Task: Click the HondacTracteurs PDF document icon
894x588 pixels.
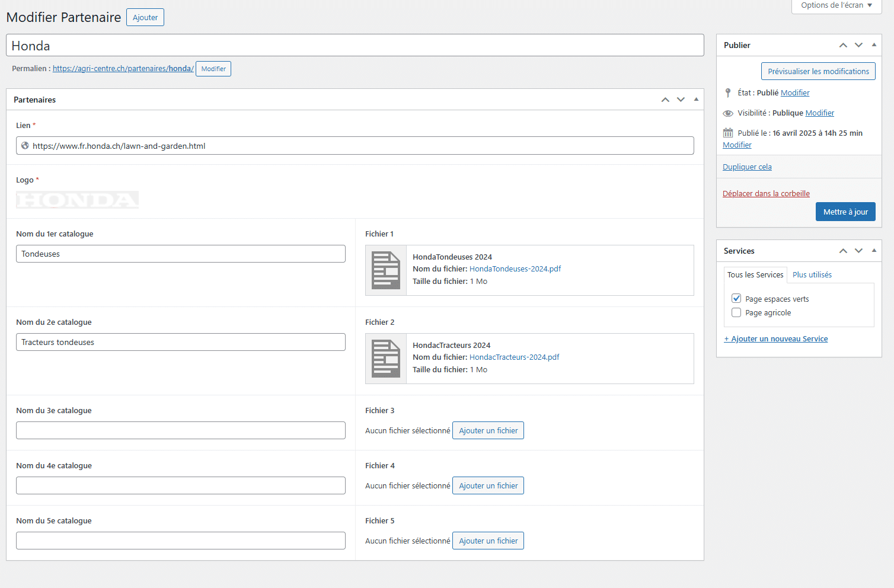Action: tap(386, 359)
